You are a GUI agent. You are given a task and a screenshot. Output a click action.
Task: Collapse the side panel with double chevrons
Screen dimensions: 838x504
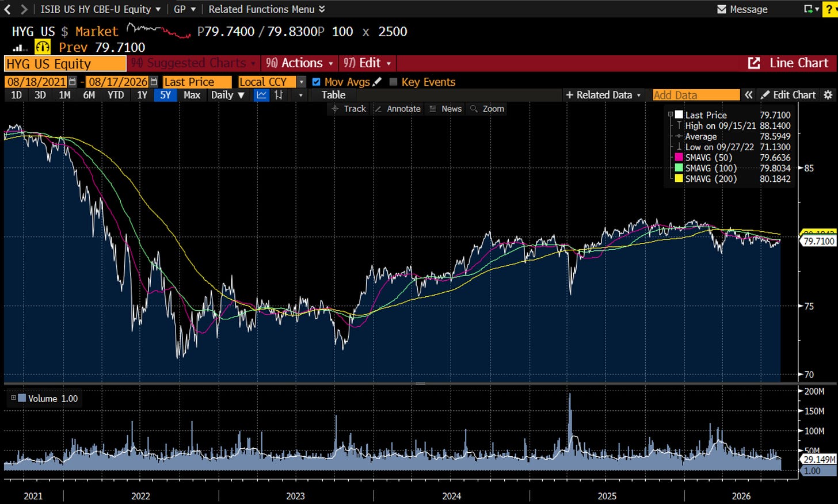[748, 95]
